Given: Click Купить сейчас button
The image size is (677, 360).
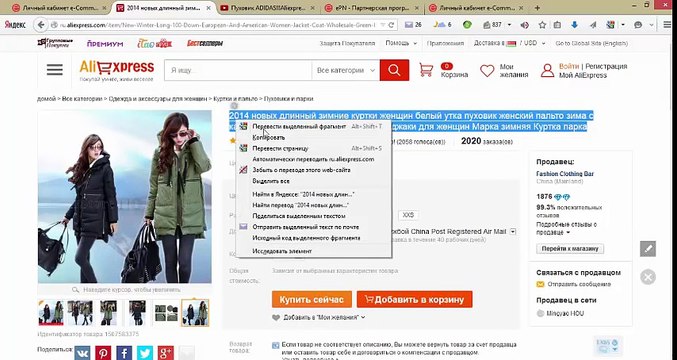Looking at the screenshot, I should tap(312, 299).
